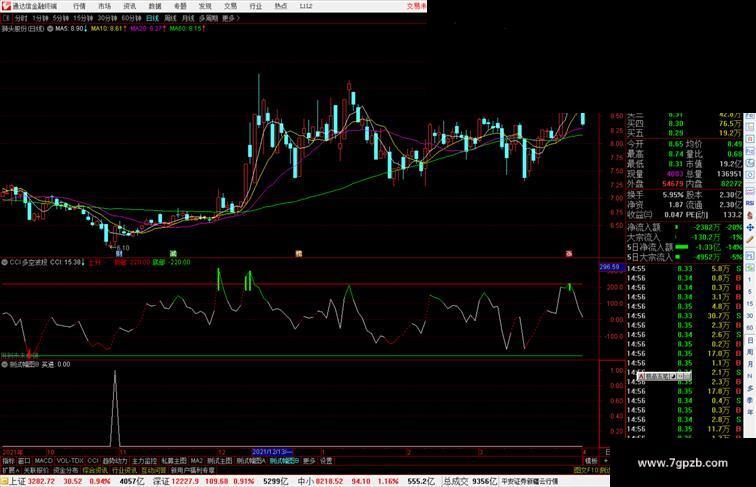Click the 窗口 button
This screenshot has width=756, height=487.
(x=24, y=461)
